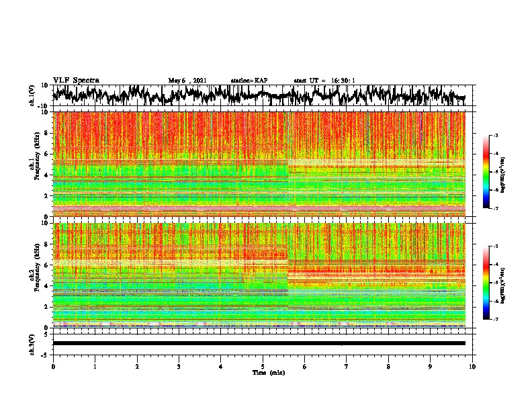Click the "6" kHz tick on ch.2 frequency axis
Image resolution: width=532 pixels, height=411 pixels.
[x=46, y=265]
